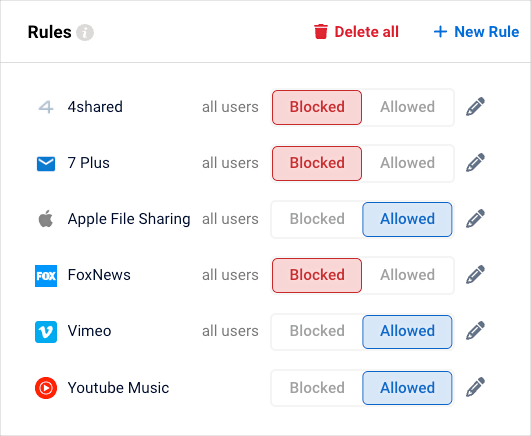
Task: Click the info icon beside Rules
Action: click(x=85, y=33)
